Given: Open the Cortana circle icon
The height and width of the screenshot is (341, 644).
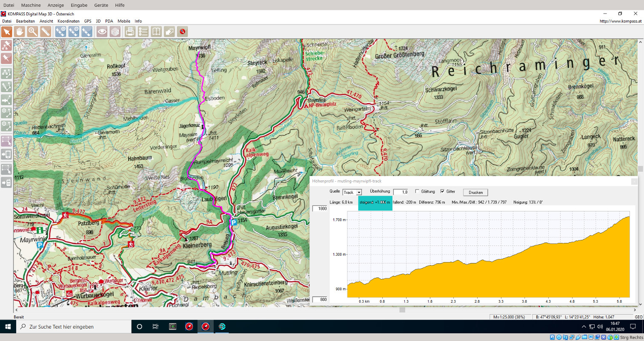Looking at the screenshot, I should [x=139, y=327].
